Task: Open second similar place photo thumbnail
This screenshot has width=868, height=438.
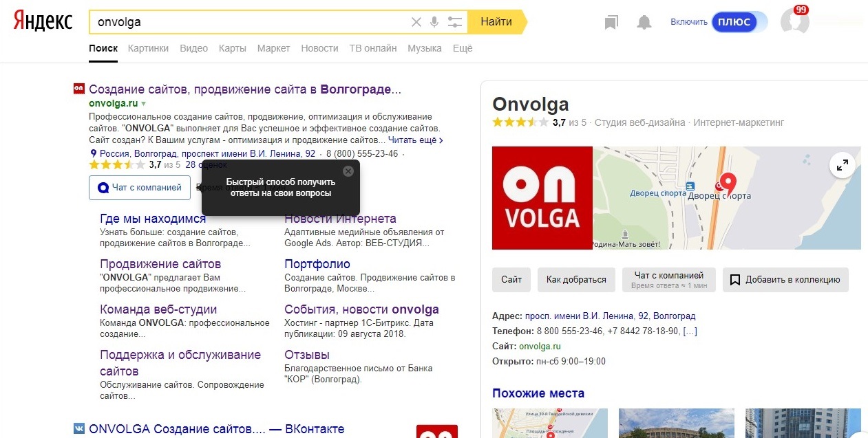Action: tap(677, 424)
